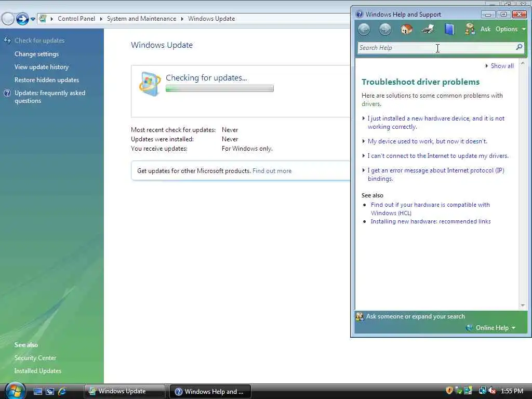The image size is (532, 399).
Task: Launch Internet Explorer from Quick Launch
Action: tap(62, 392)
